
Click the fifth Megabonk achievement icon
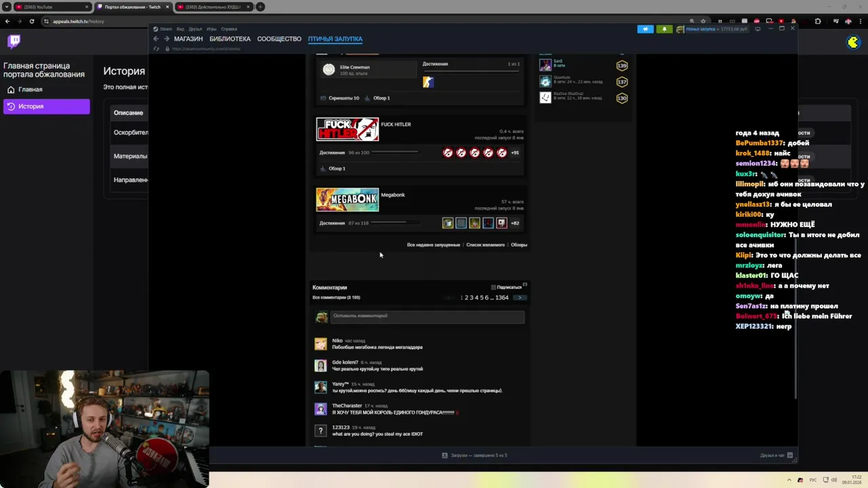point(502,223)
